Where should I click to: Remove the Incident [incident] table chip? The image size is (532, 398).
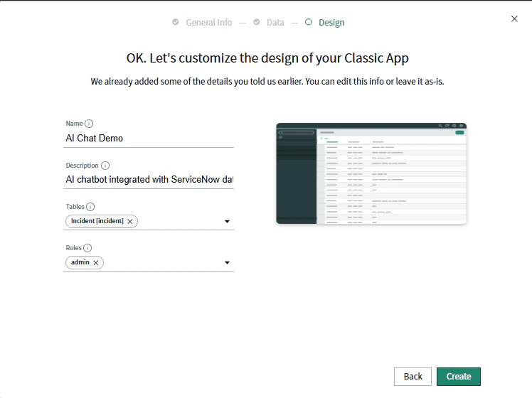pos(130,221)
